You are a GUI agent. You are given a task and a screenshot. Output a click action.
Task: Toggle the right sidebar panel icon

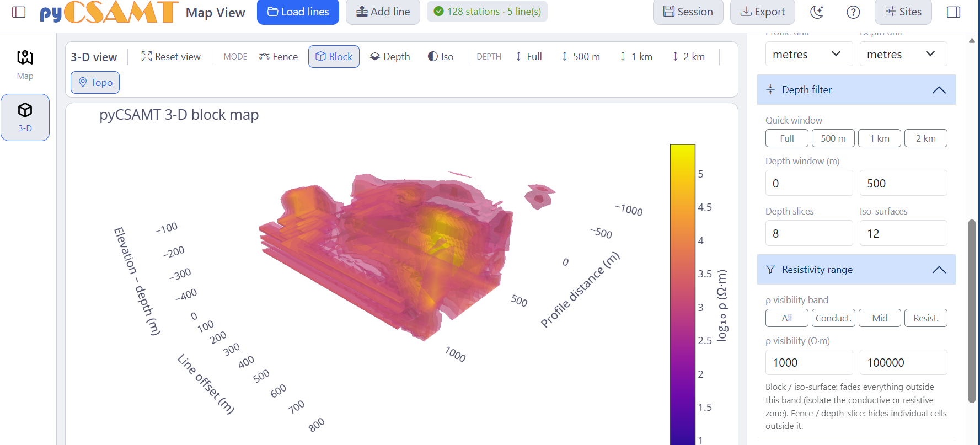954,12
